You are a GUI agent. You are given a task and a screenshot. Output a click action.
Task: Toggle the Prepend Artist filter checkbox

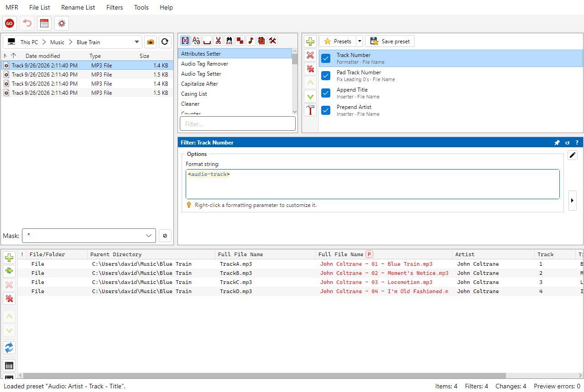coord(326,110)
